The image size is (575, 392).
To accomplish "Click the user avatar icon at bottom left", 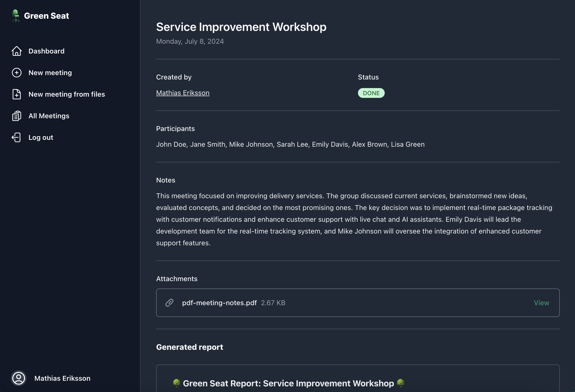I will click(x=19, y=378).
